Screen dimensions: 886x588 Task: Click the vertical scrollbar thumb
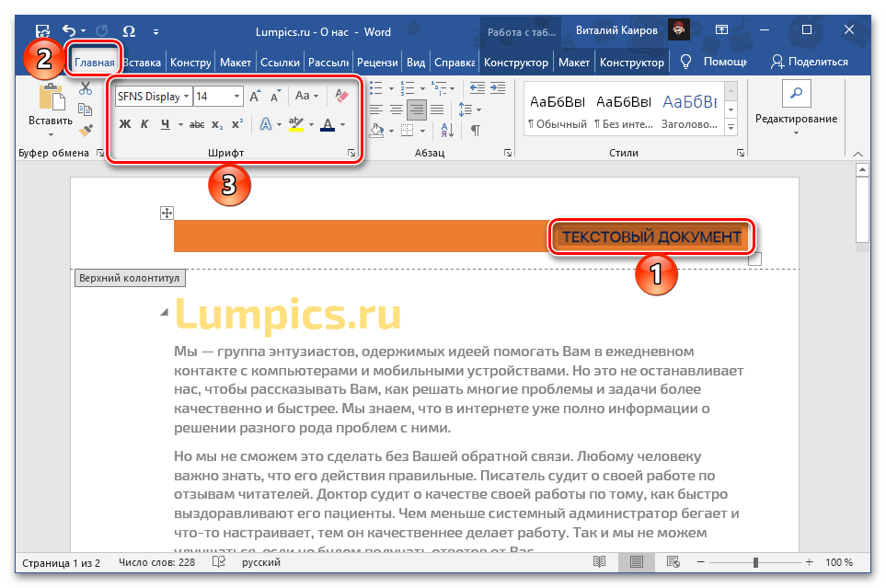coord(862,209)
